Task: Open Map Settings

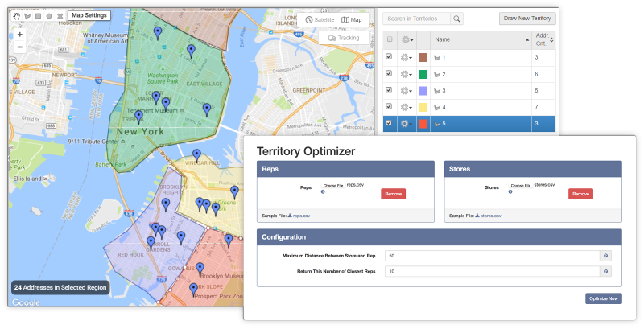Action: [x=89, y=15]
